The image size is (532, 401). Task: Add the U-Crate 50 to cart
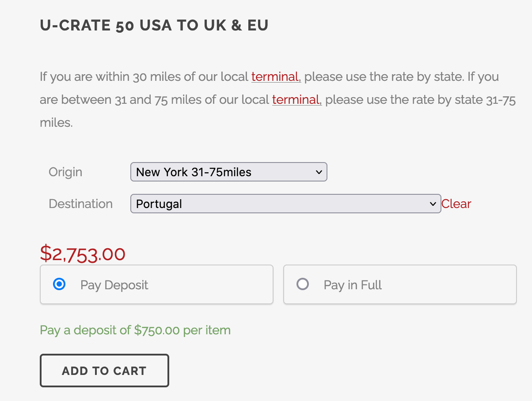[x=104, y=371]
